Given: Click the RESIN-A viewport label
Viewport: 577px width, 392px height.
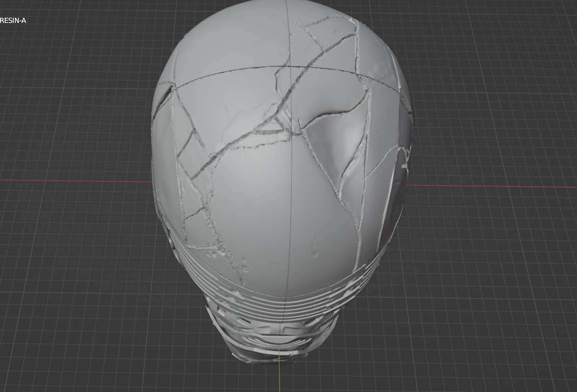Looking at the screenshot, I should (x=13, y=20).
